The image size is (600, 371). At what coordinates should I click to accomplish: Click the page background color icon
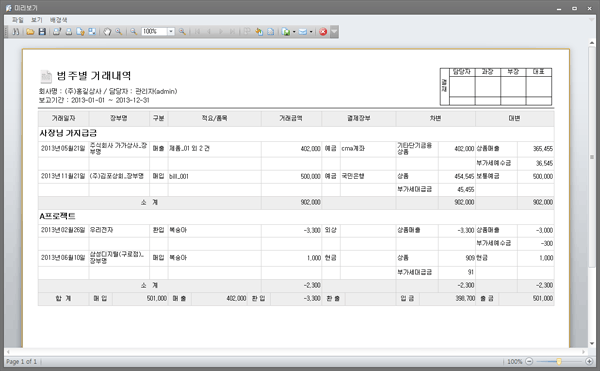pyautogui.click(x=259, y=32)
